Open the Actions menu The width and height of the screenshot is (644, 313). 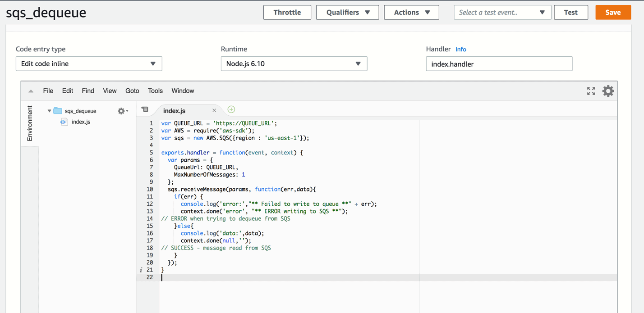(411, 13)
